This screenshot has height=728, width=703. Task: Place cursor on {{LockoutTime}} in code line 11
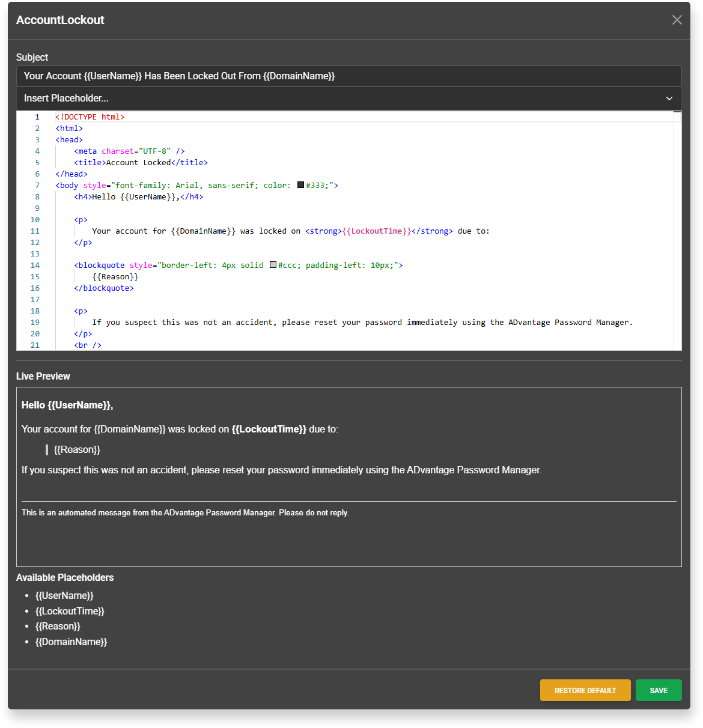click(377, 231)
